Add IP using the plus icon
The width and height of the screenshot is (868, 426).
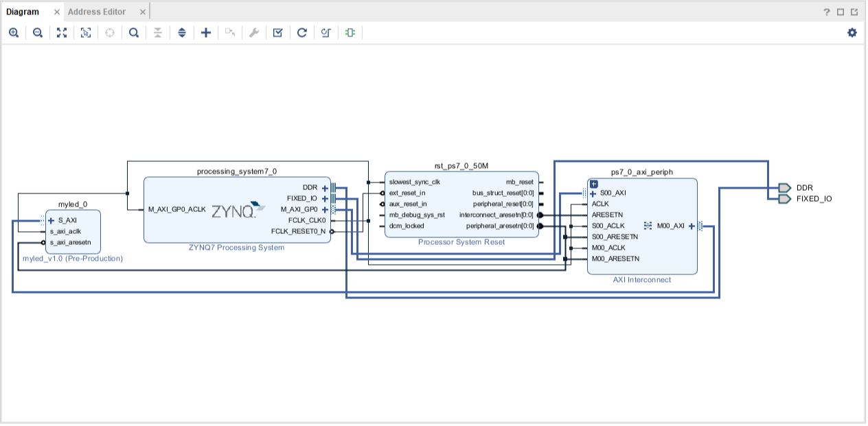(206, 32)
